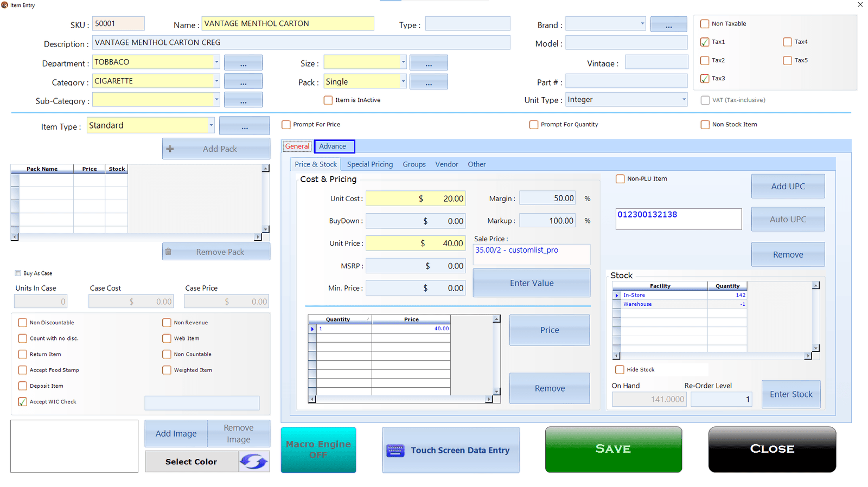Click the Add UPC button

[788, 186]
